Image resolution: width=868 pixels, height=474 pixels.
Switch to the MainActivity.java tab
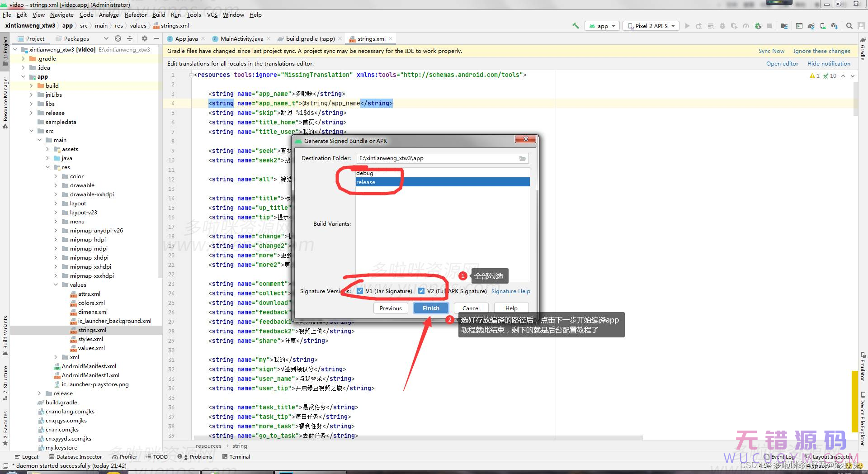click(x=241, y=38)
